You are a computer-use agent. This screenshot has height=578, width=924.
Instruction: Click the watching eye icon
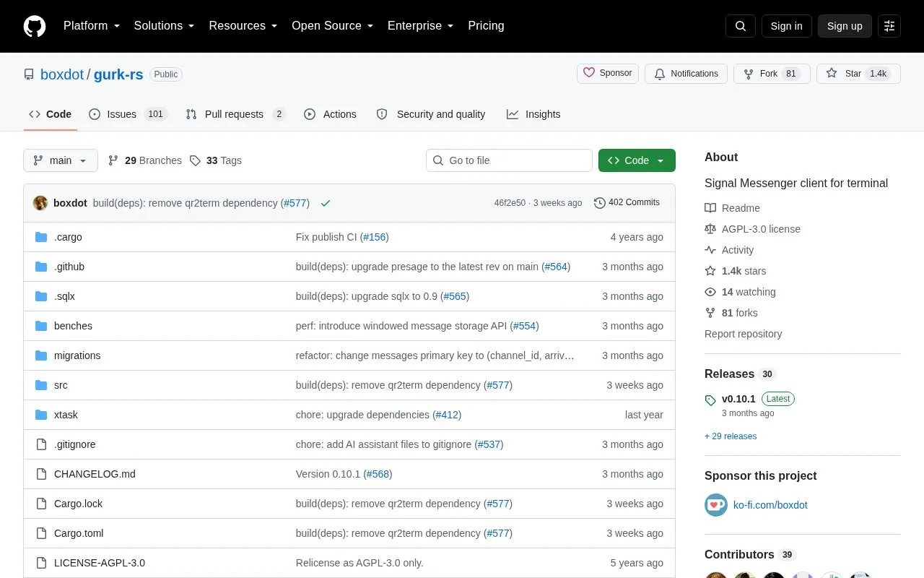[710, 292]
